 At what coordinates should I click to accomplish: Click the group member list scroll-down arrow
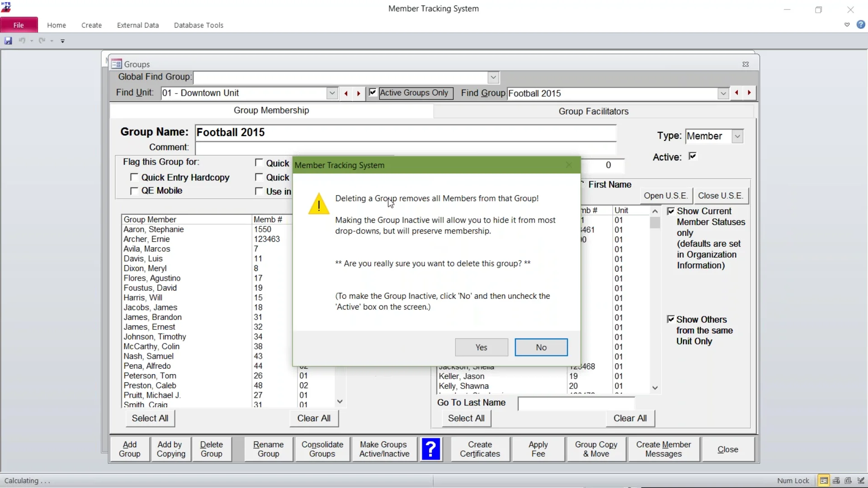click(x=340, y=402)
